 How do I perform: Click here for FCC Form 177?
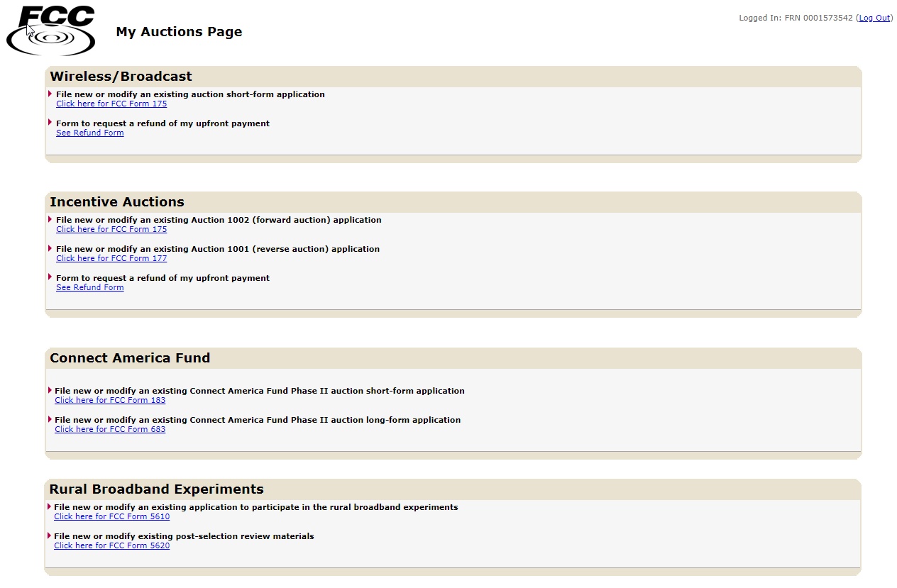tap(111, 258)
